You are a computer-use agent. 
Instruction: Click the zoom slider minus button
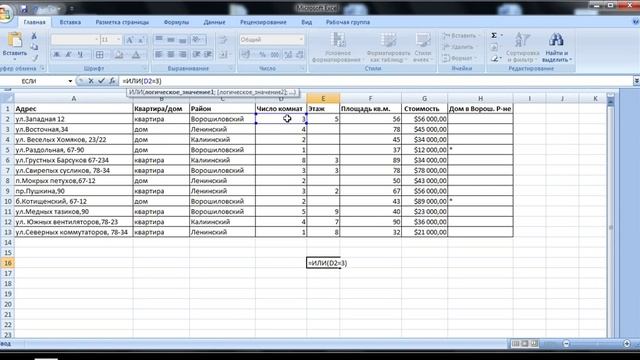click(x=566, y=344)
